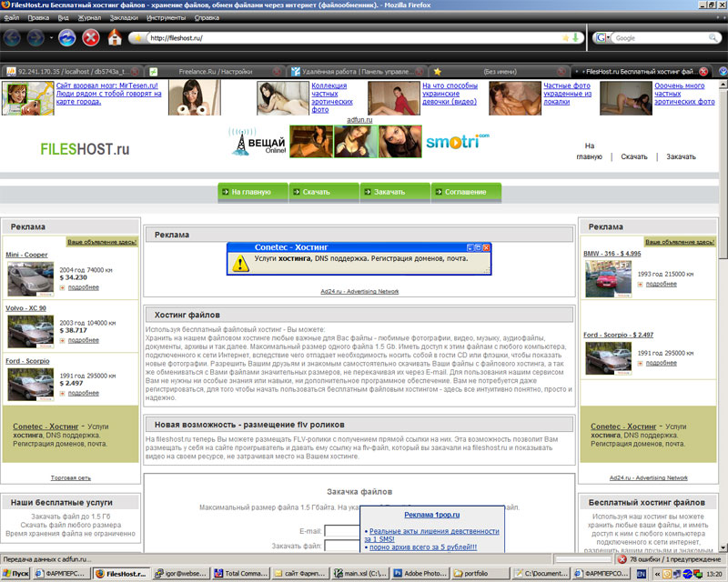Switch to the (Без имени) tab
The image size is (728, 582).
pyautogui.click(x=499, y=72)
